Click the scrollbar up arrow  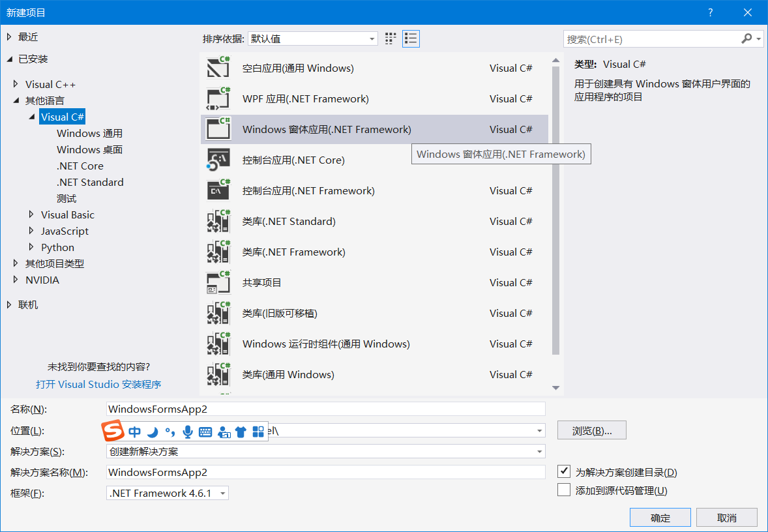coord(555,60)
